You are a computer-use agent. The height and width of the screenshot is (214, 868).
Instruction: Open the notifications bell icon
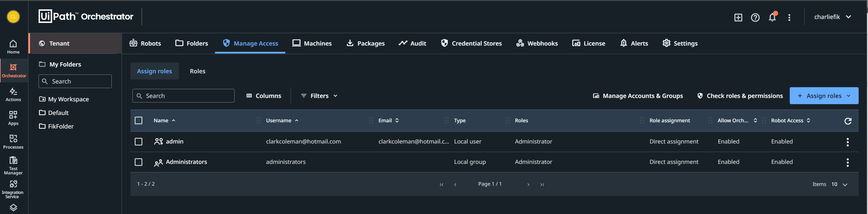pos(772,17)
